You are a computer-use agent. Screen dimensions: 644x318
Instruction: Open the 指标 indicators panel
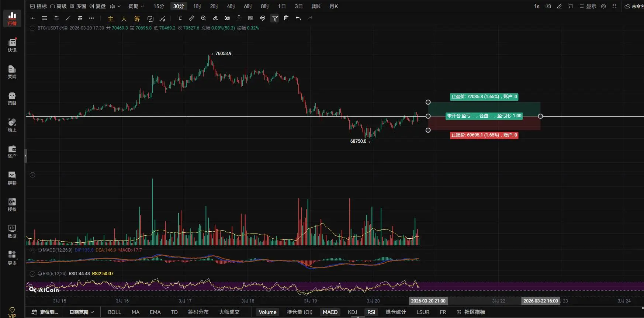38,6
